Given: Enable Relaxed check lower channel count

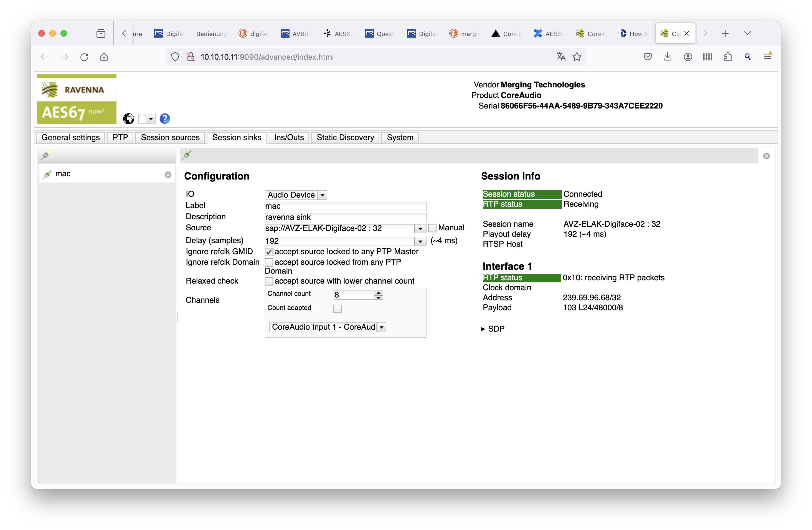Looking at the screenshot, I should [x=269, y=281].
